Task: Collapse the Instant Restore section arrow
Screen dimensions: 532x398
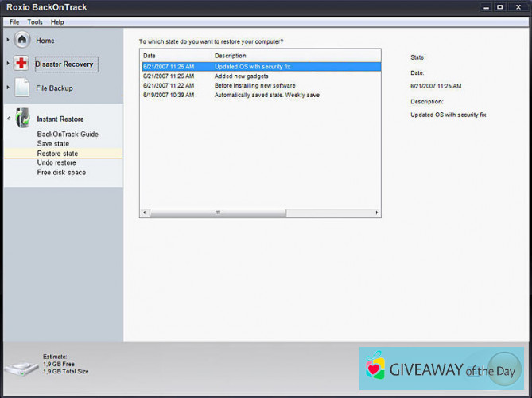Action: (x=8, y=119)
